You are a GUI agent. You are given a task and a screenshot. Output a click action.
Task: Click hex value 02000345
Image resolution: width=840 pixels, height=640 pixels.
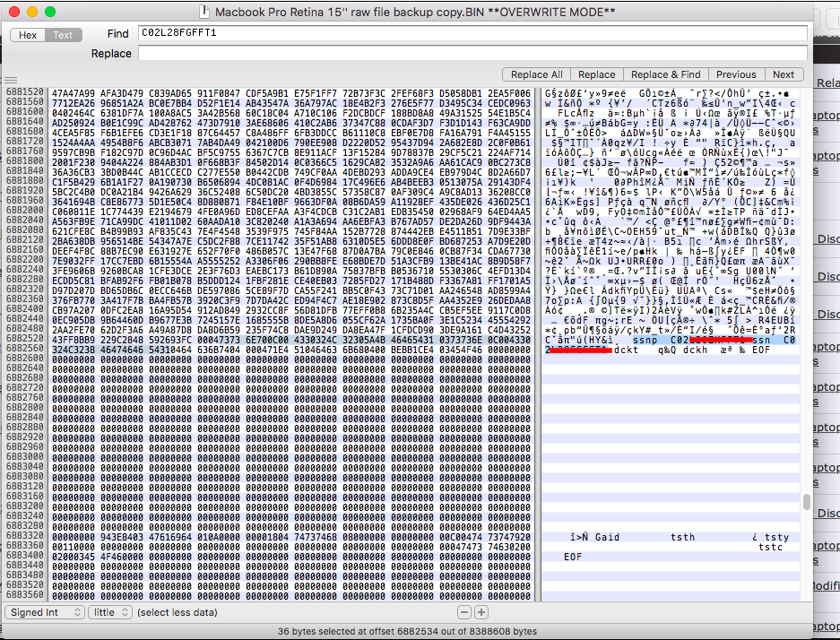[x=74, y=557]
